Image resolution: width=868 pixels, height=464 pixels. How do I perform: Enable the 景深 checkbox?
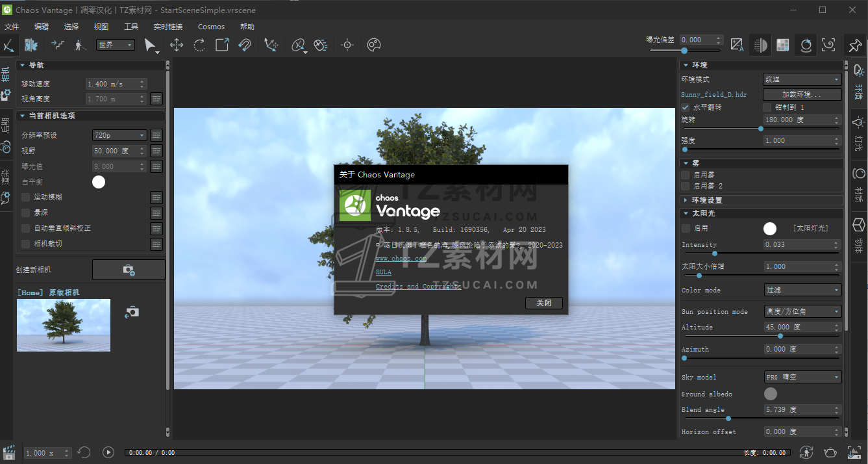[x=26, y=213]
